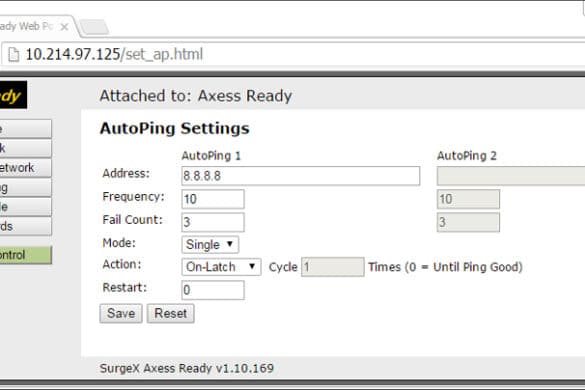Screen dimensions: 585x390
Task: Click the Restart value field
Action: [x=213, y=290]
